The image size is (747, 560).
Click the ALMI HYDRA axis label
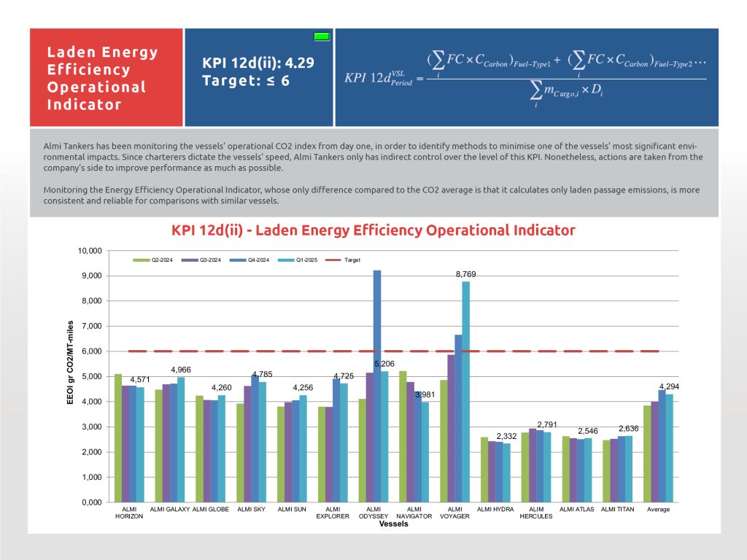click(x=495, y=510)
